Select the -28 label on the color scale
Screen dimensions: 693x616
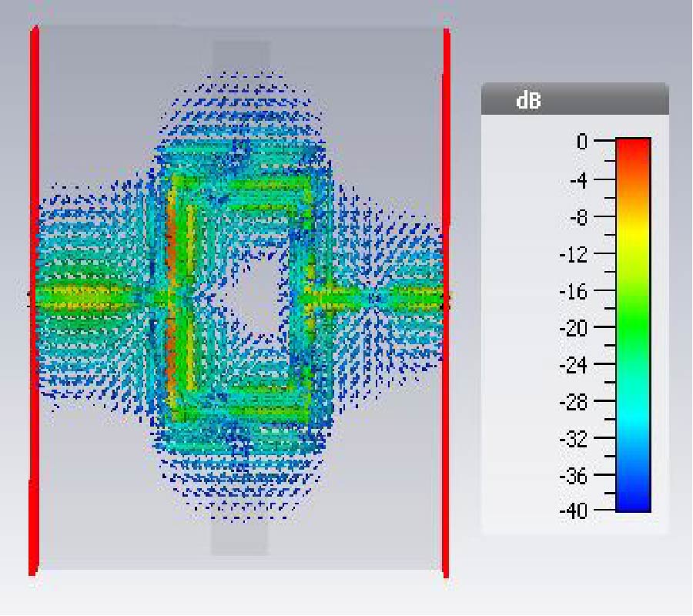coord(574,403)
